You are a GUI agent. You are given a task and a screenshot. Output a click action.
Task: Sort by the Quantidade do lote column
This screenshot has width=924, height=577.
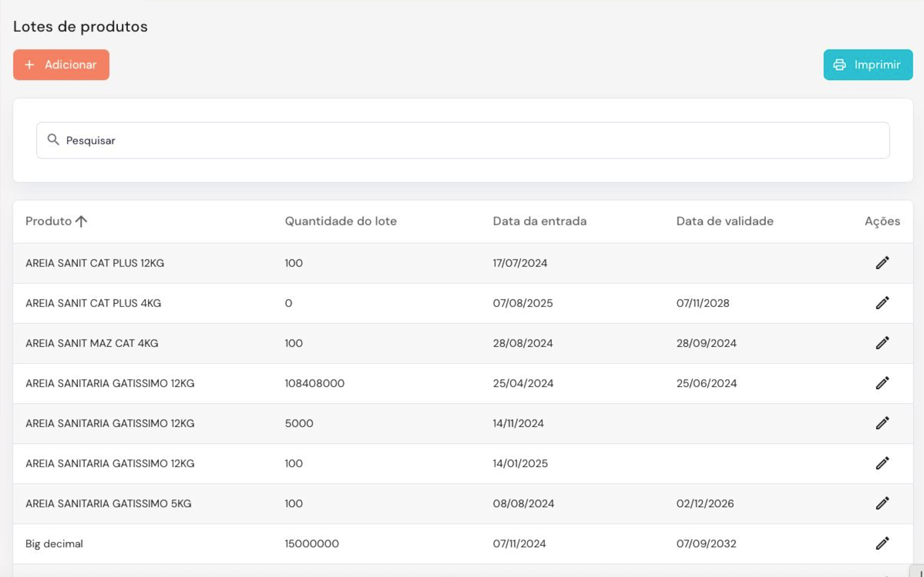click(x=340, y=221)
